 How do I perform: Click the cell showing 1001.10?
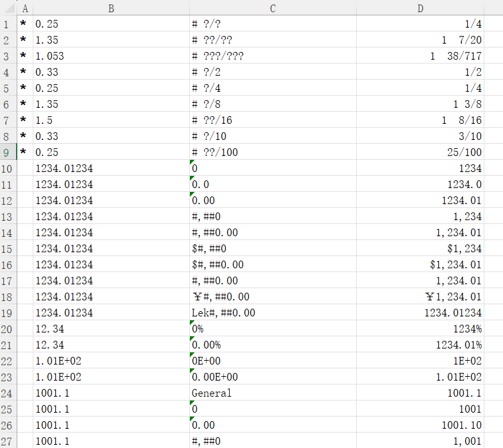(420, 425)
